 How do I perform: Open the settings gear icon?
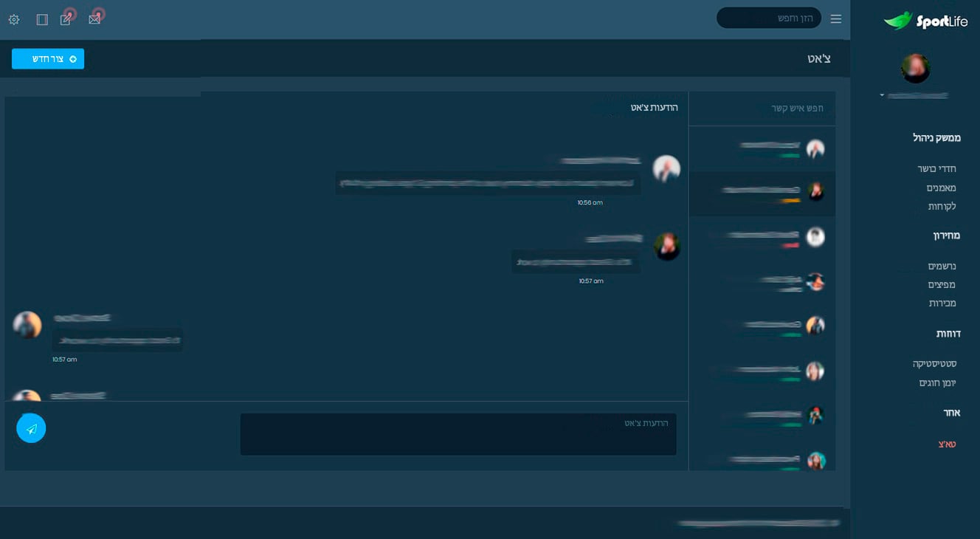click(14, 20)
